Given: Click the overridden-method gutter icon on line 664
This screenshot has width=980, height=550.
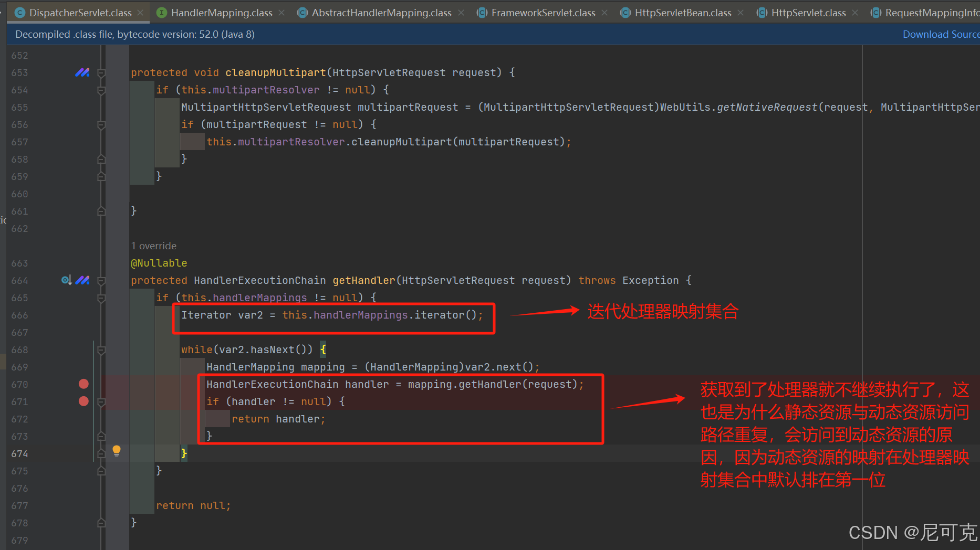Looking at the screenshot, I should 66,280.
